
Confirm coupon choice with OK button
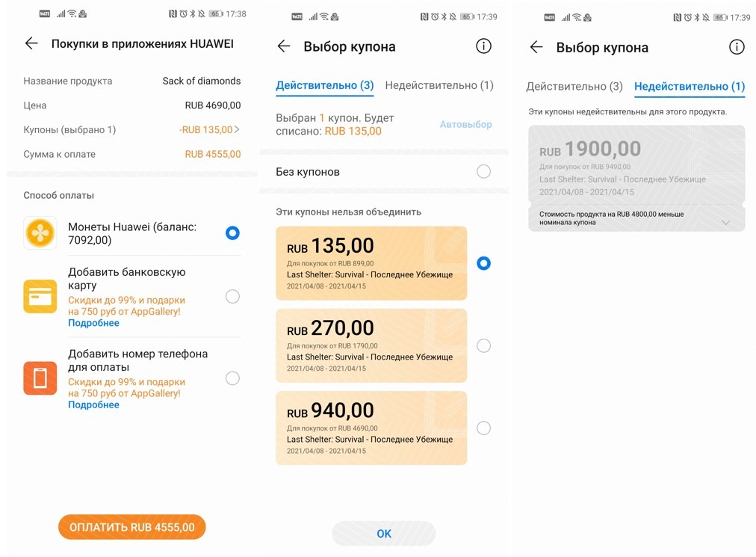click(x=384, y=533)
